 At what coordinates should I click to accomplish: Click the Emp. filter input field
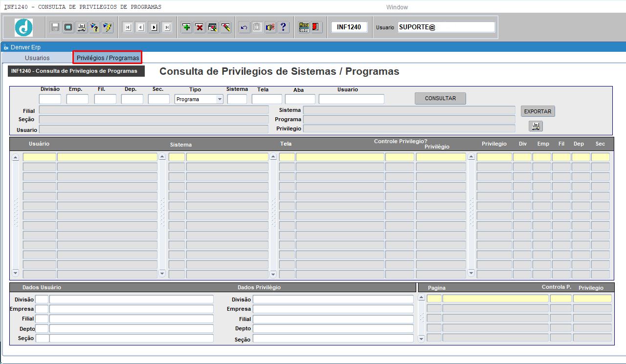tap(77, 99)
